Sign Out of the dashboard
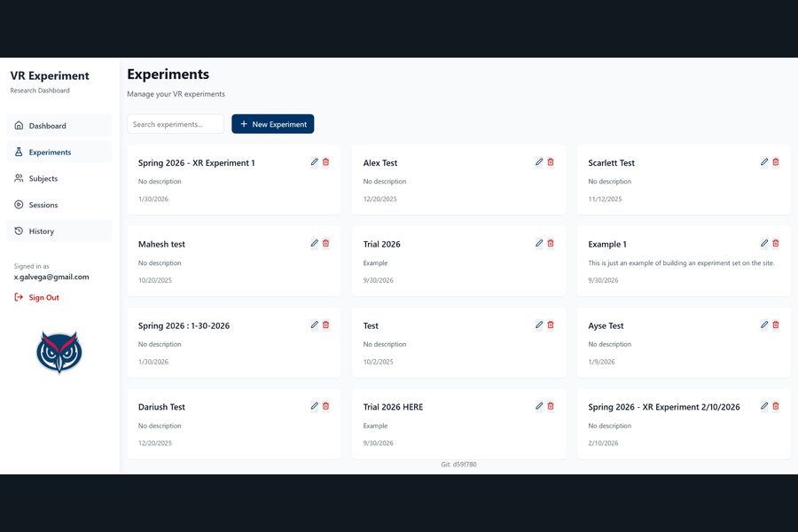 tap(36, 297)
